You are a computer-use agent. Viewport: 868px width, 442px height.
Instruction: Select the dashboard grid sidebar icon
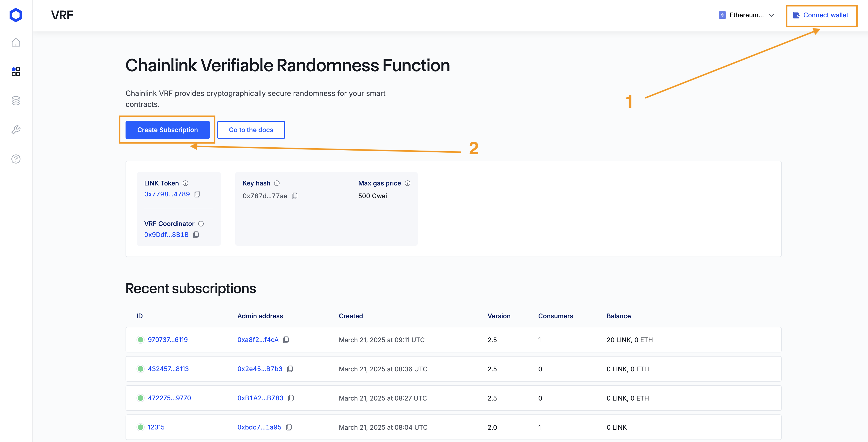pyautogui.click(x=16, y=71)
